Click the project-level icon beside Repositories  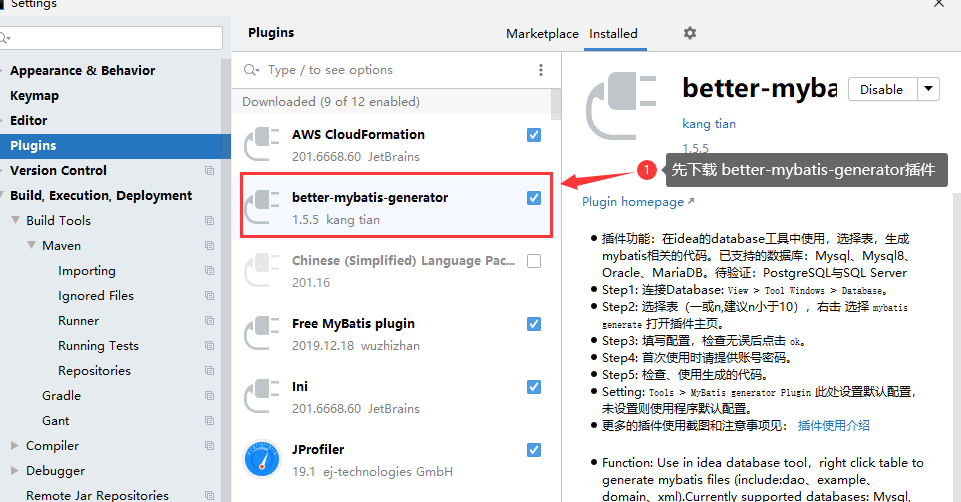coord(210,371)
